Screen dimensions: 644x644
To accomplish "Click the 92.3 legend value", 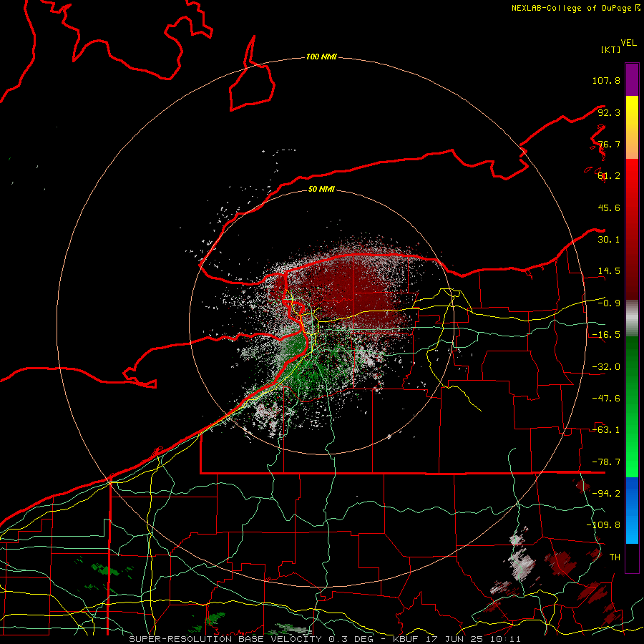I will [609, 112].
